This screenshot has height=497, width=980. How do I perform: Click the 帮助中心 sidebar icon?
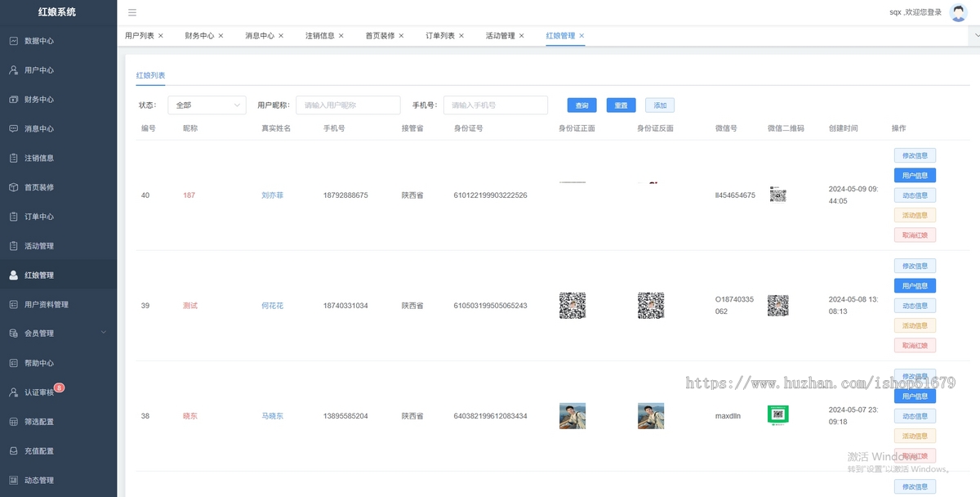pos(13,363)
